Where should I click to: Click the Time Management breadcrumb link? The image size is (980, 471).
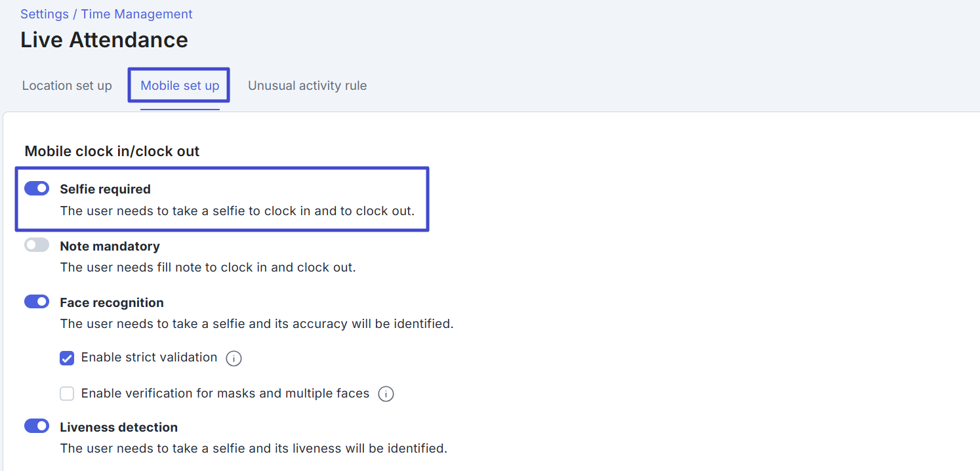[x=136, y=14]
